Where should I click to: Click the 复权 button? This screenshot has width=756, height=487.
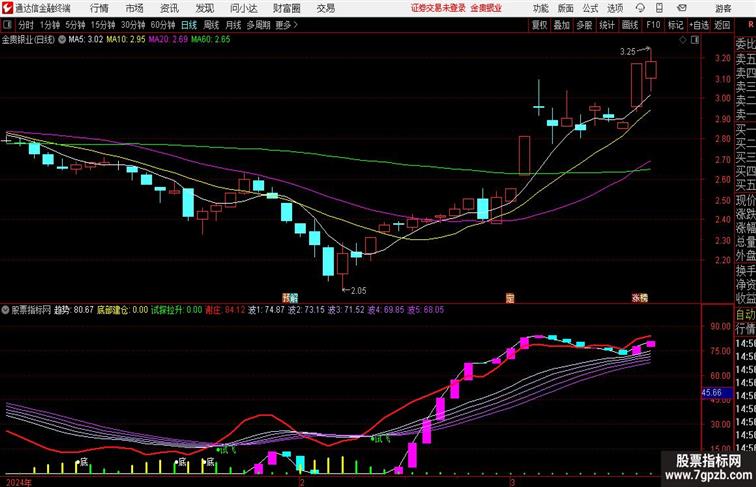point(540,25)
